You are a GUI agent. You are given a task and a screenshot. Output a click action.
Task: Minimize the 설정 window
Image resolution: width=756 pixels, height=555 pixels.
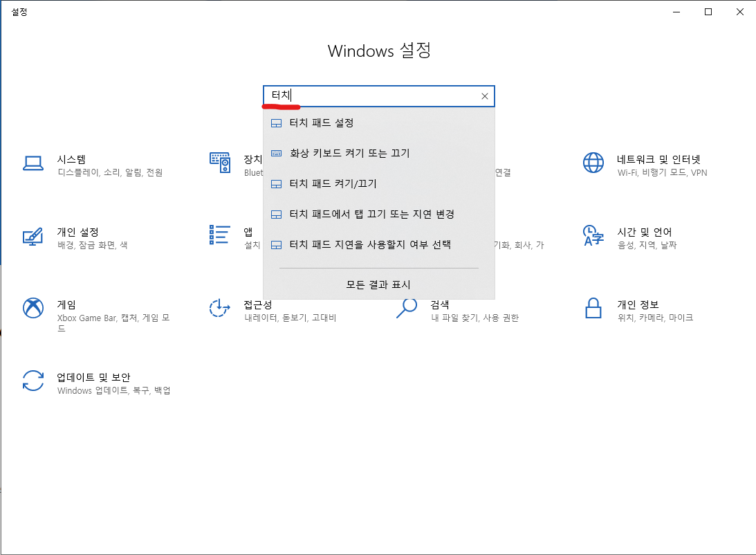pos(676,12)
